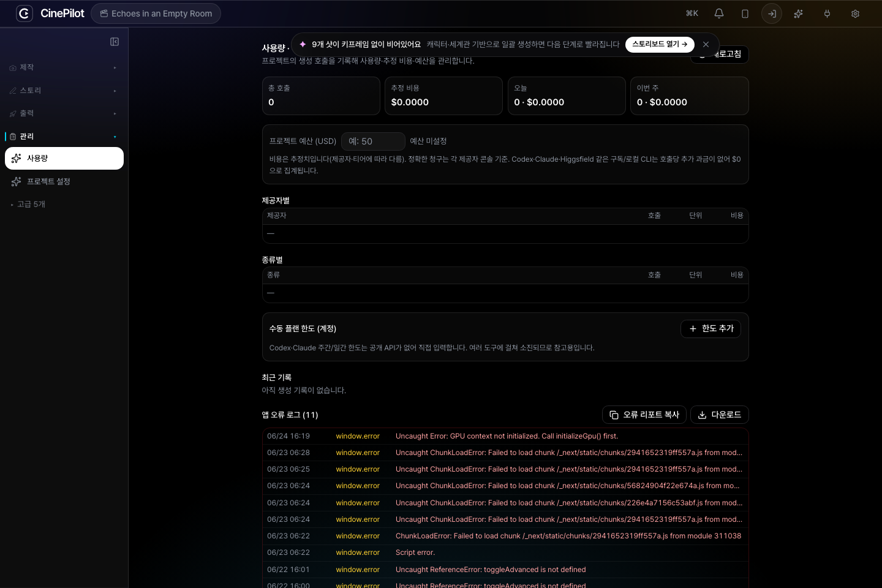This screenshot has width=882, height=588.
Task: Dismiss the empty keyframes notification banner
Action: pyautogui.click(x=706, y=44)
